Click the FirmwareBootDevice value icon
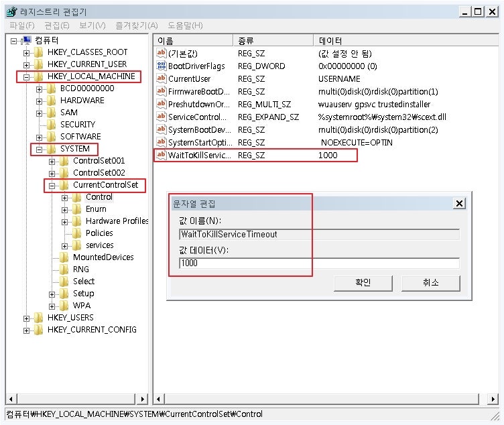The image size is (504, 425). pos(161,91)
